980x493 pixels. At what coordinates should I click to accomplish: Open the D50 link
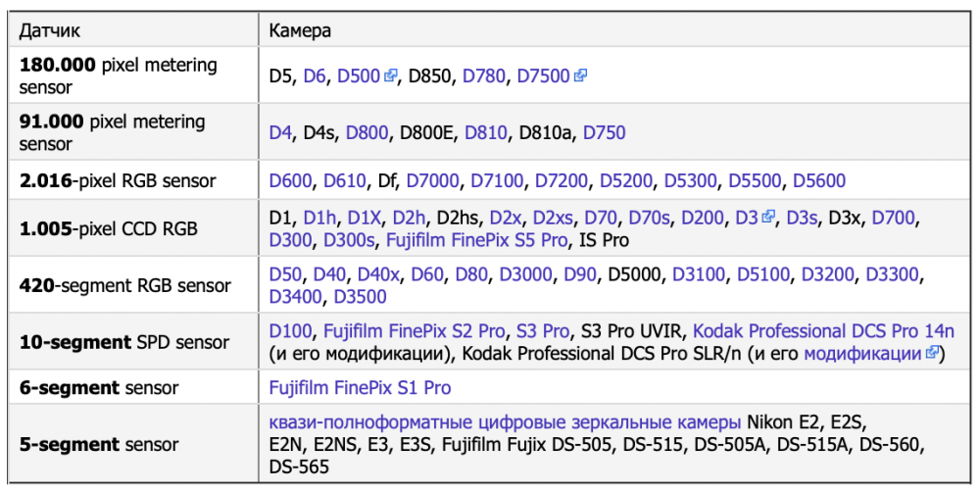point(285,274)
